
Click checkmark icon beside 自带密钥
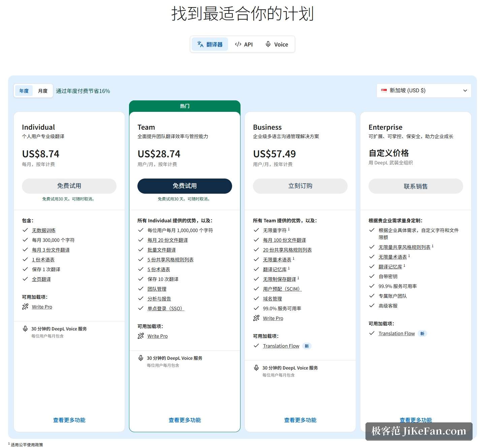[372, 276]
